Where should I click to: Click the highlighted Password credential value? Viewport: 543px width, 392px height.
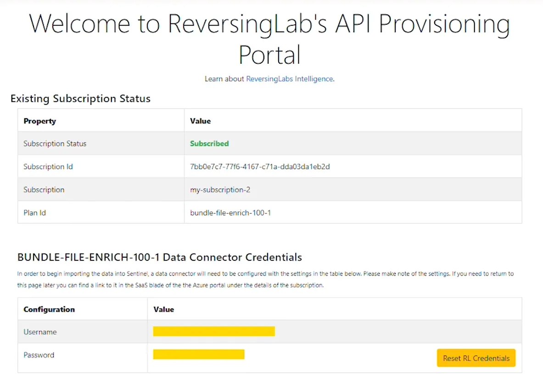click(198, 354)
